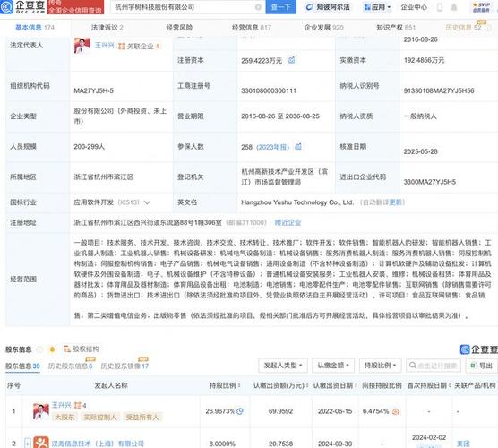Viewport: 498px width, 448px height.
Task: Open the notification bell in the header
Action: (x=454, y=7)
